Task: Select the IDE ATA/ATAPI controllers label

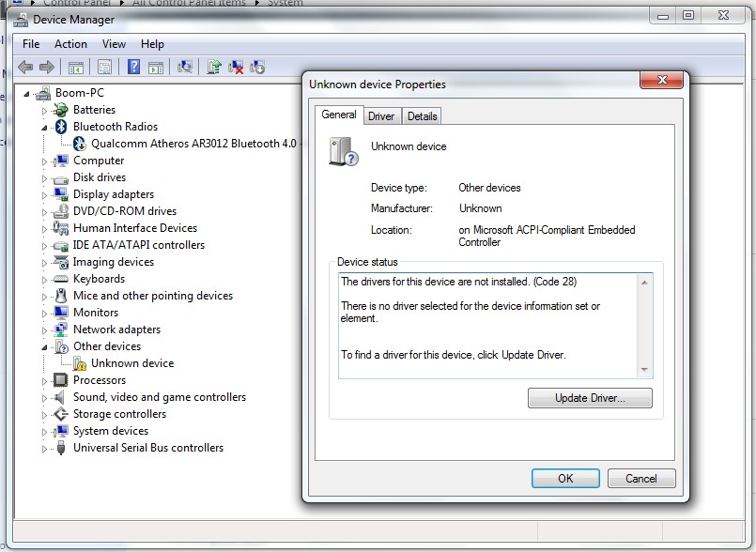Action: [138, 245]
